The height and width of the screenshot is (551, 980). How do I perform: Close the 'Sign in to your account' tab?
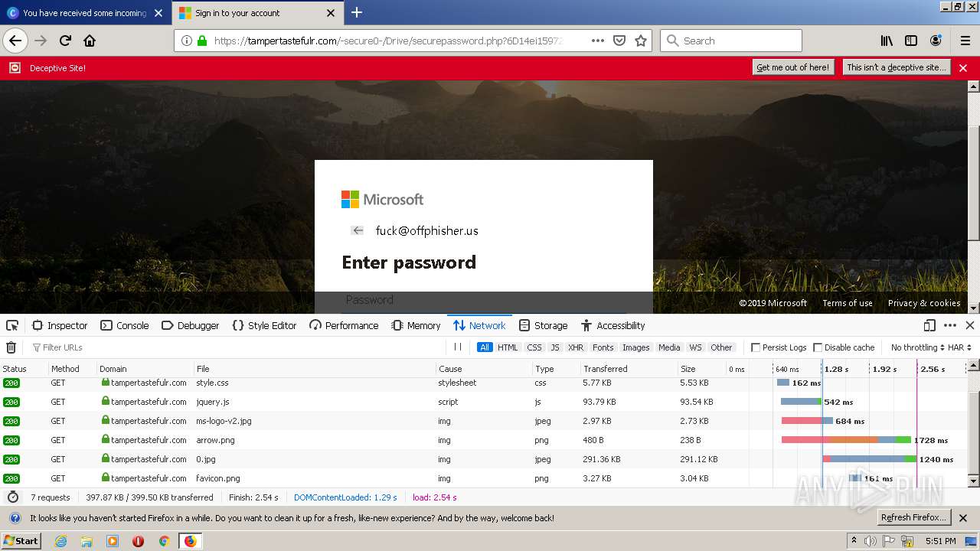[331, 13]
